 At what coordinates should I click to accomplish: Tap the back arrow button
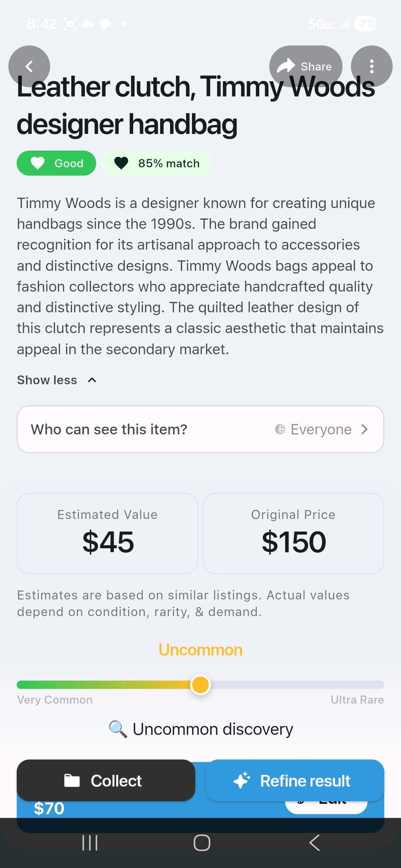tap(29, 66)
